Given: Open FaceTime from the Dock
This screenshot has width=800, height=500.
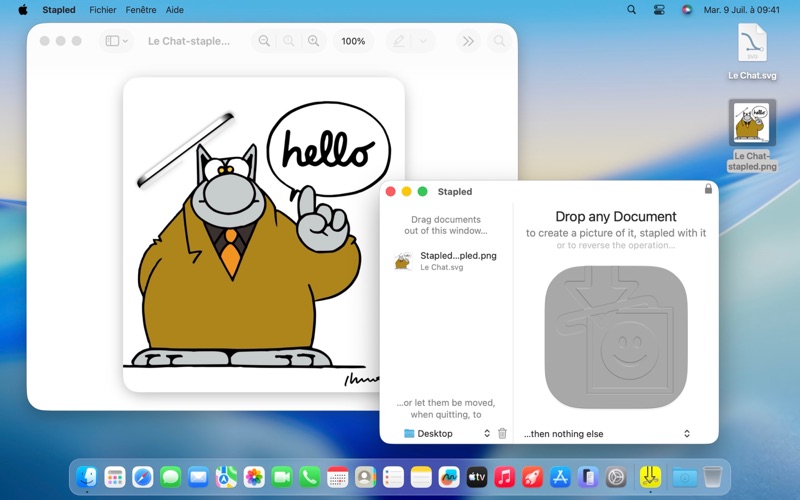Looking at the screenshot, I should click(282, 478).
